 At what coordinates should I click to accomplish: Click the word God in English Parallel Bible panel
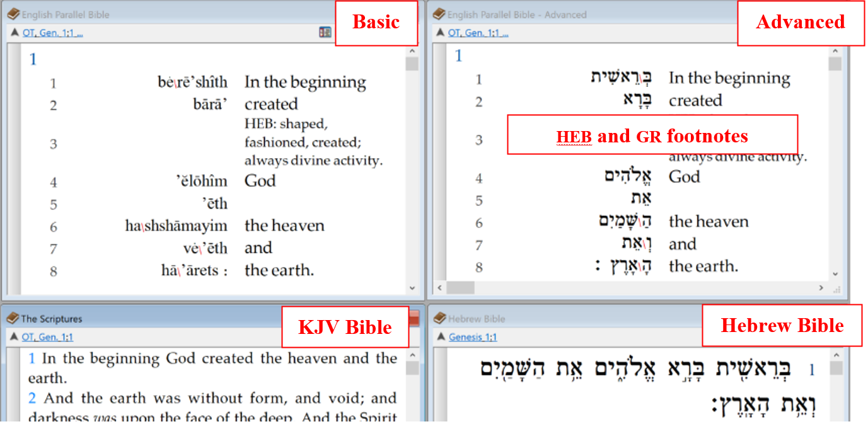(260, 181)
